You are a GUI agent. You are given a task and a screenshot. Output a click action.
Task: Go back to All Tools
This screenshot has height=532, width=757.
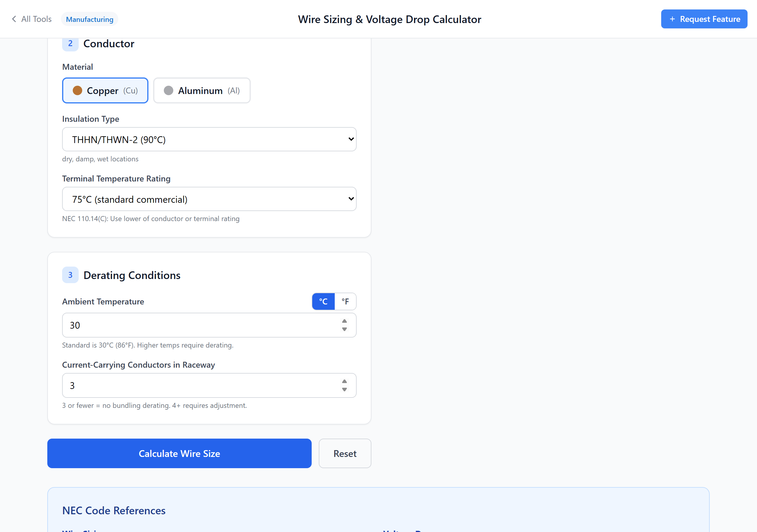[x=36, y=19]
